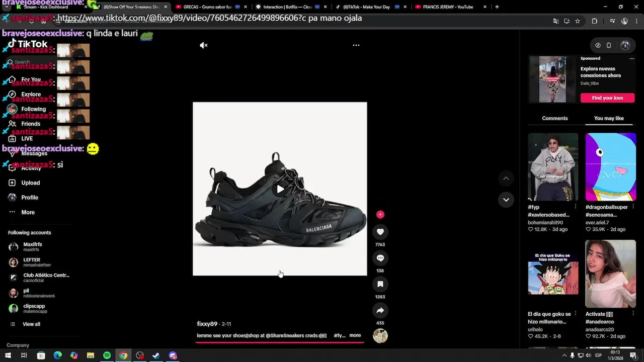644x362 pixels.
Task: Open the Date_Vibe sponsored ad thumbnail
Action: [552, 79]
